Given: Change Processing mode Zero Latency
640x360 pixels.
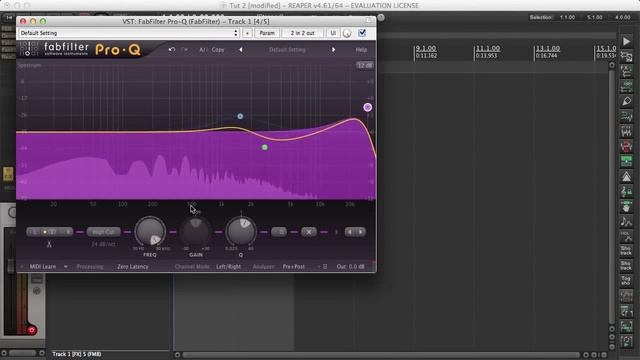Looking at the screenshot, I should [x=133, y=267].
